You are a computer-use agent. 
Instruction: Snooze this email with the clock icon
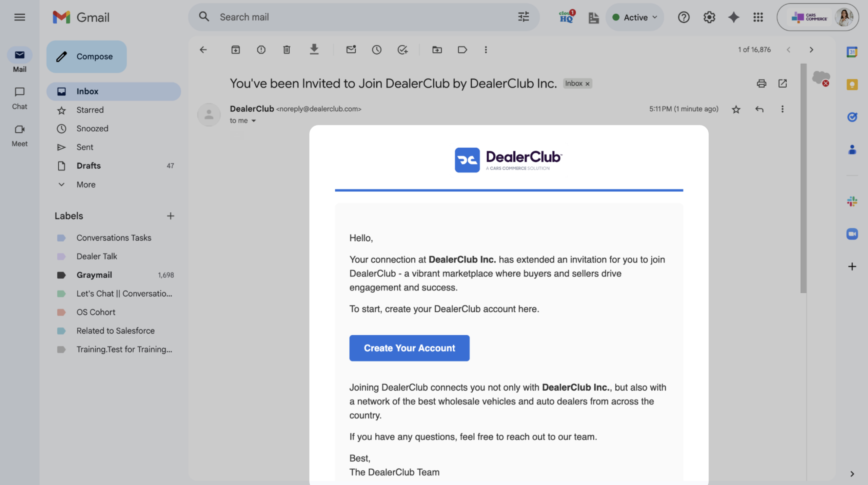tap(376, 50)
